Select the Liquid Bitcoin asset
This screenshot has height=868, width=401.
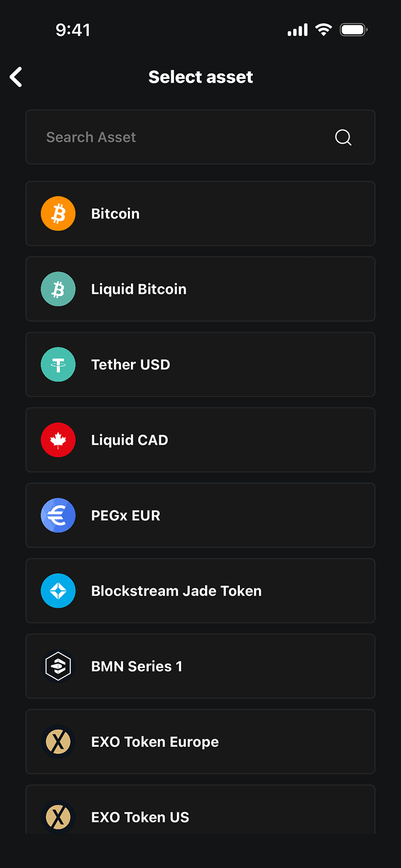201,289
